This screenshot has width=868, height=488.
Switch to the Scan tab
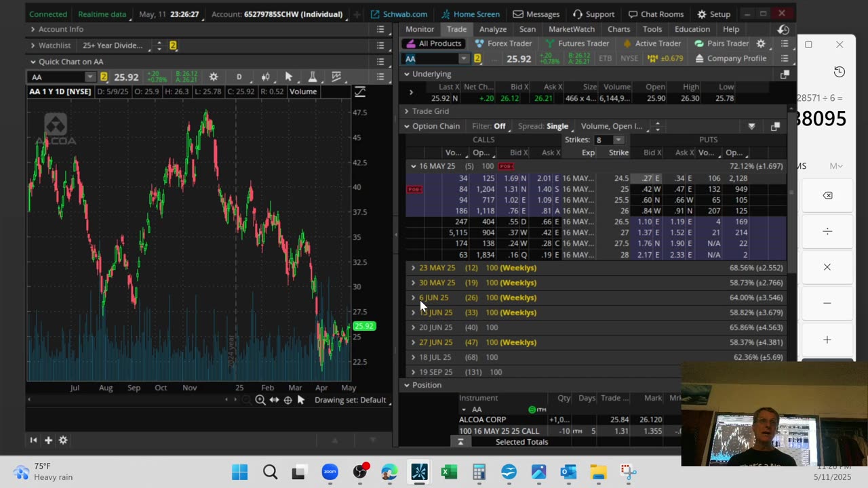coord(528,29)
